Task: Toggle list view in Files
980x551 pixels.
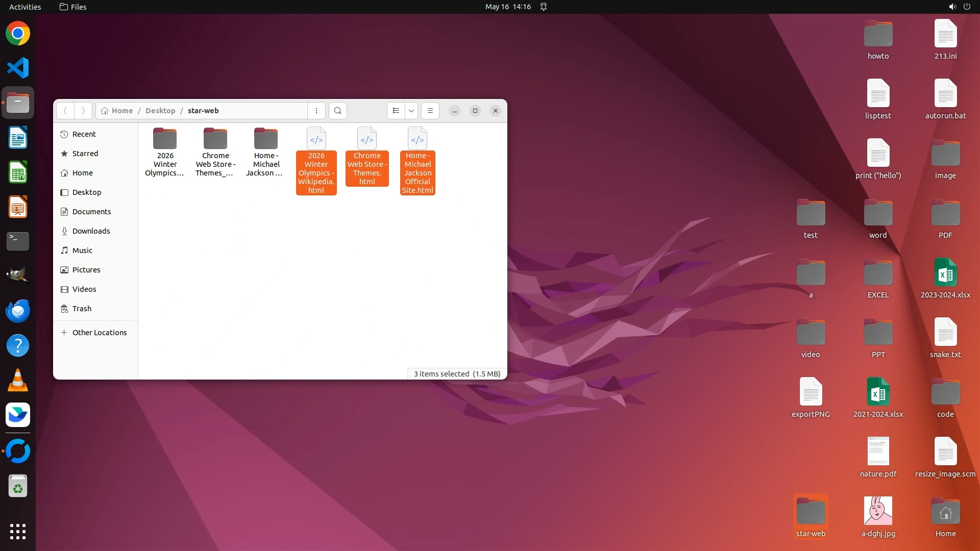Action: point(396,111)
